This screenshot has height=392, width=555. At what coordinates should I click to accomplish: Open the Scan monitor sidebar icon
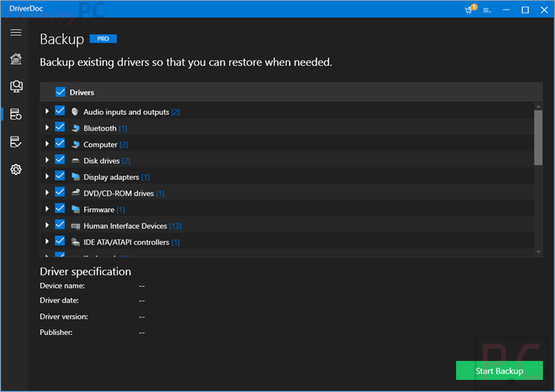tap(16, 86)
